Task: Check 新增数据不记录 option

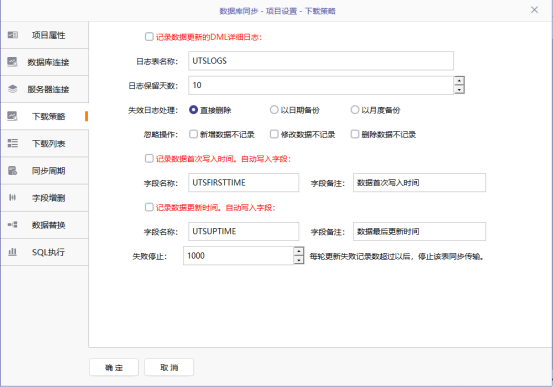Action: pyautogui.click(x=193, y=134)
